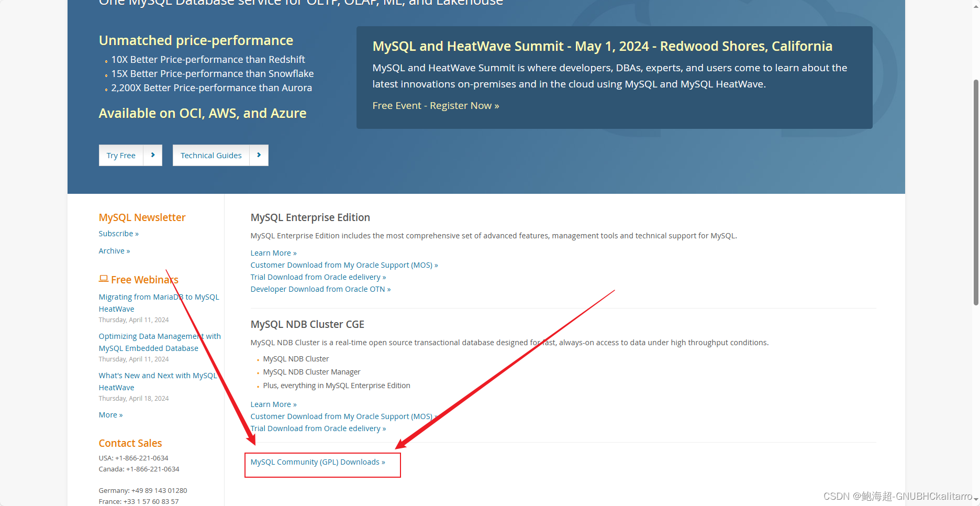Click the USA: +1-866-221-0634 phone number
The width and height of the screenshot is (980, 506).
coord(133,458)
